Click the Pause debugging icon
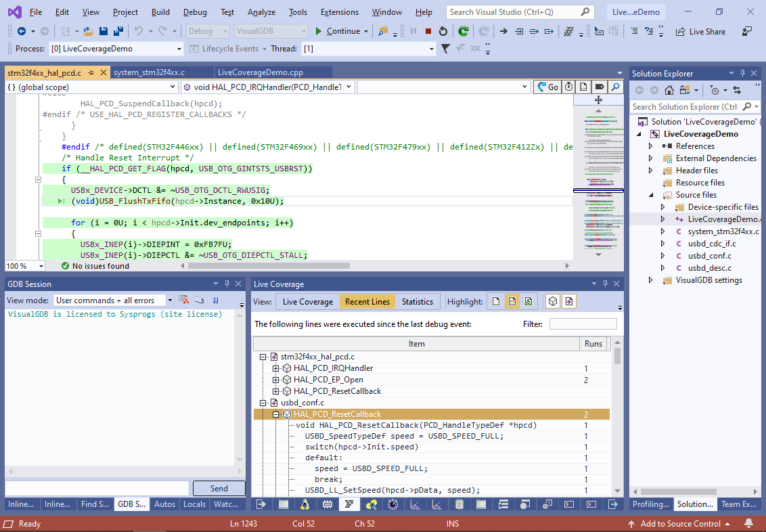The image size is (766, 532). pos(413,31)
